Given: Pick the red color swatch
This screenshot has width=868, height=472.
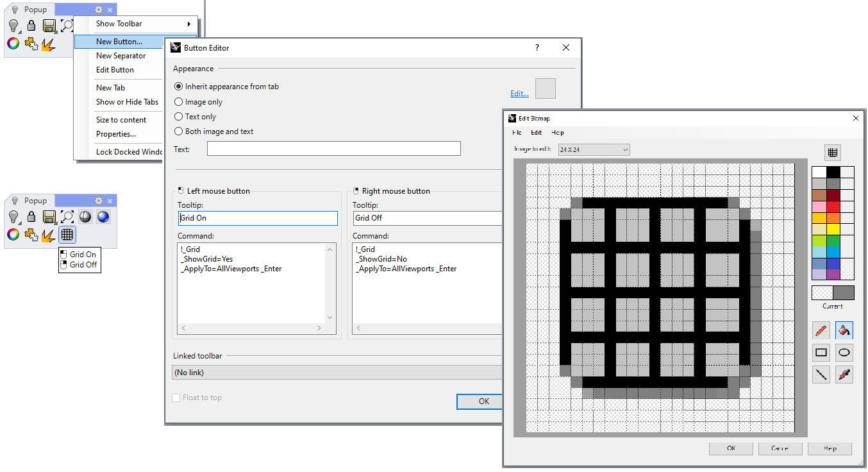Looking at the screenshot, I should 833,206.
